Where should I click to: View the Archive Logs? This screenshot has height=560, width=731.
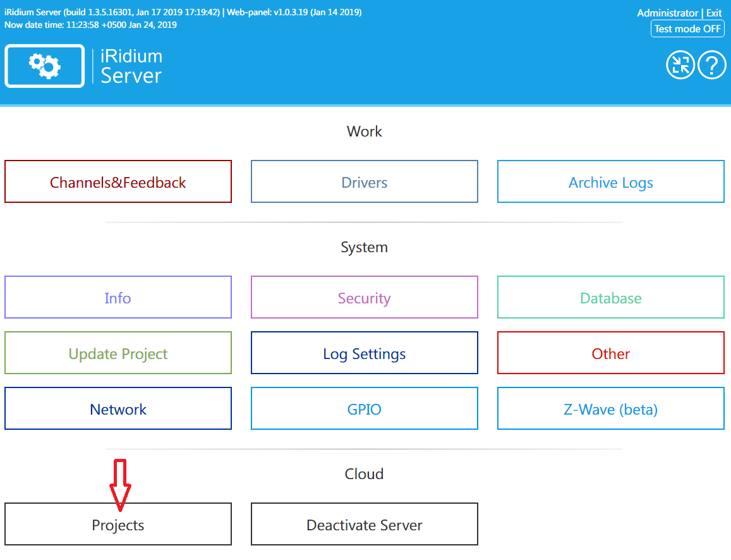[x=610, y=182]
